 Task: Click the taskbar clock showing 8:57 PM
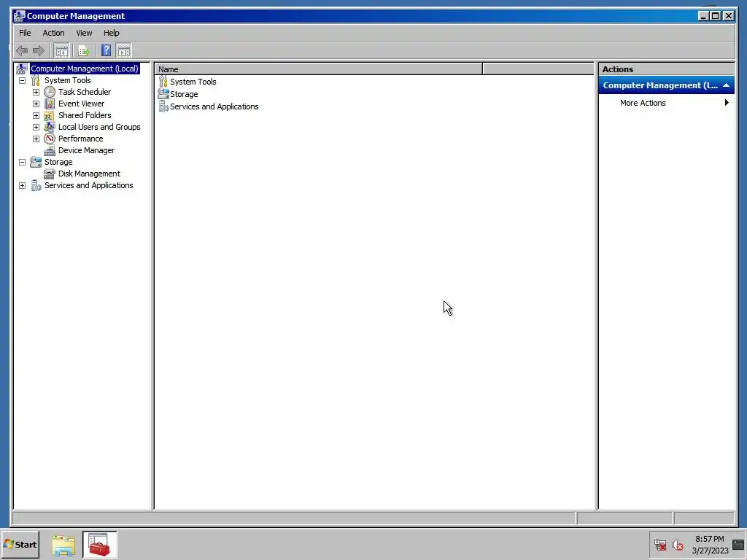(710, 545)
